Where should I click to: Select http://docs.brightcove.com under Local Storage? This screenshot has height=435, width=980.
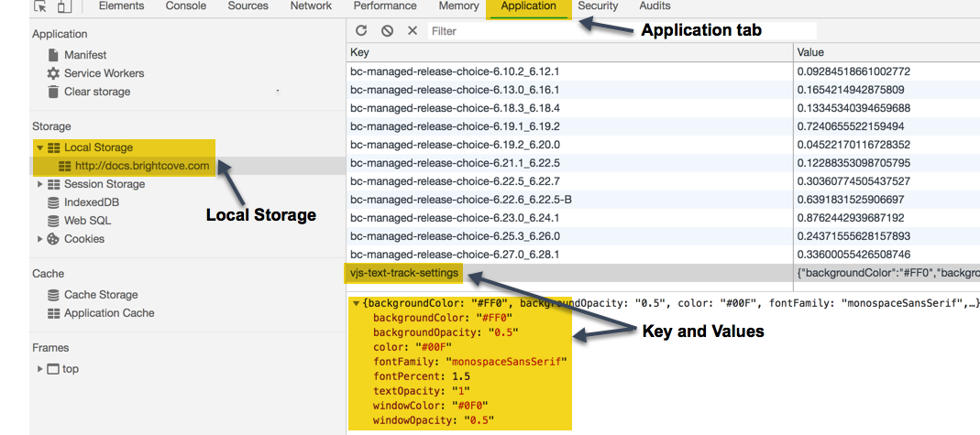141,166
